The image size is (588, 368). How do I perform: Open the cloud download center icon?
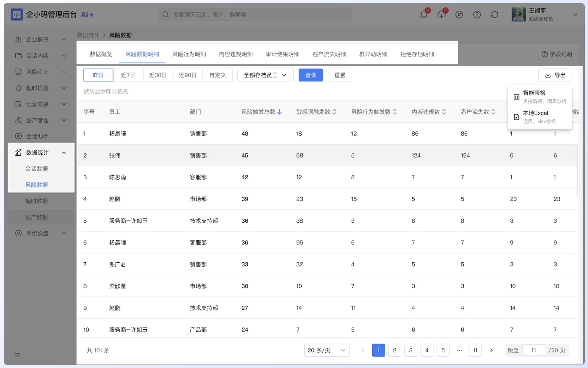click(441, 15)
